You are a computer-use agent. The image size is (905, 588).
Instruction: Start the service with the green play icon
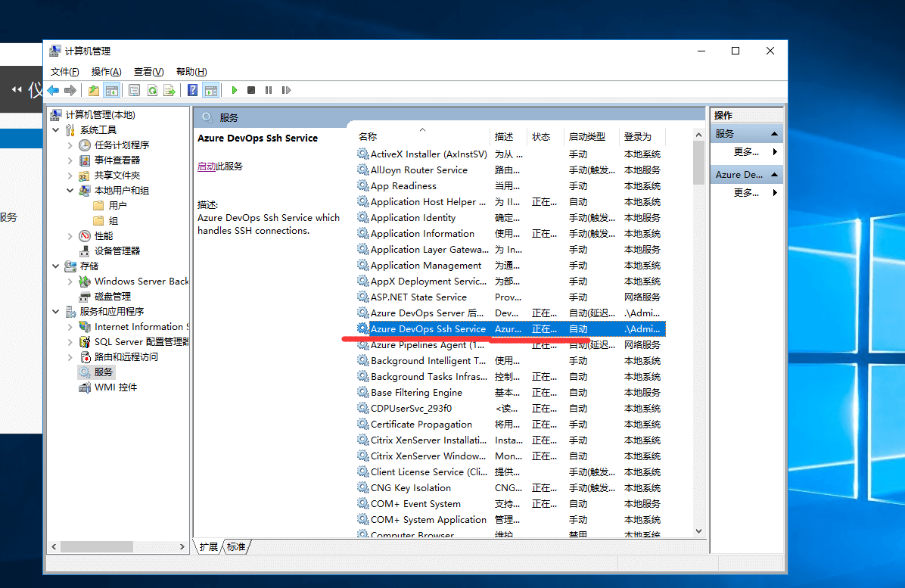click(235, 90)
